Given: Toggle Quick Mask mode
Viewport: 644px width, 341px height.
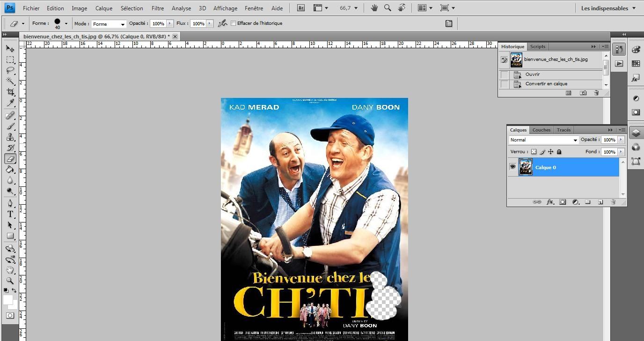Looking at the screenshot, I should (x=10, y=316).
